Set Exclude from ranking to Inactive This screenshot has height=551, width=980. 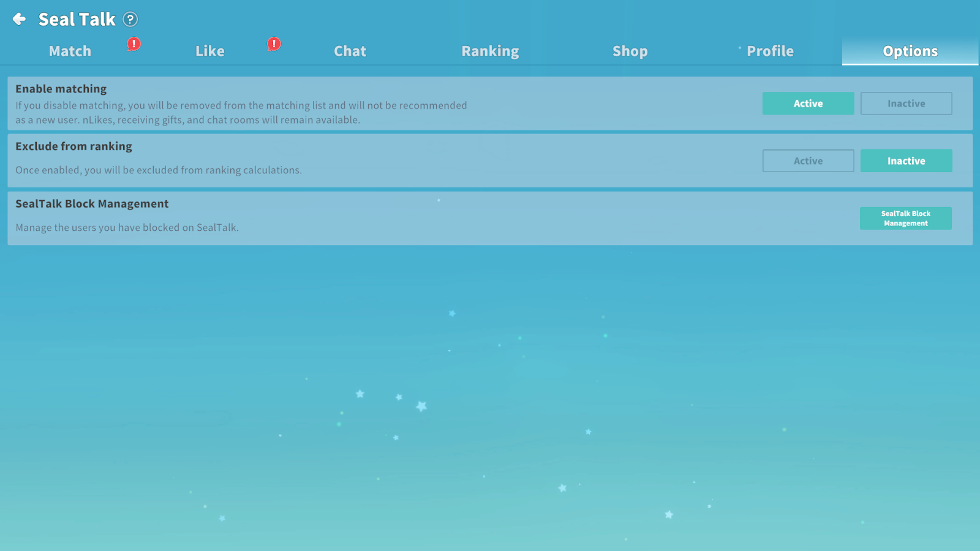(x=906, y=161)
